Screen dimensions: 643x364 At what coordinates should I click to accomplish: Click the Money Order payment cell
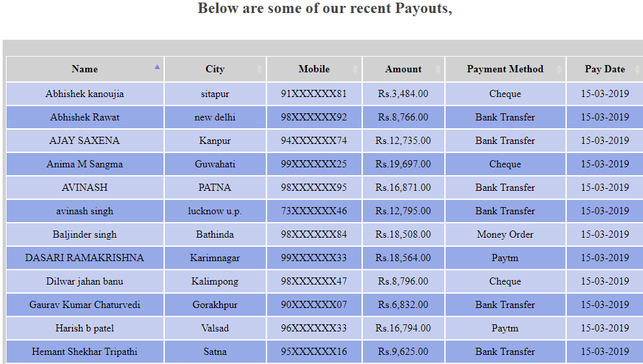pyautogui.click(x=505, y=234)
